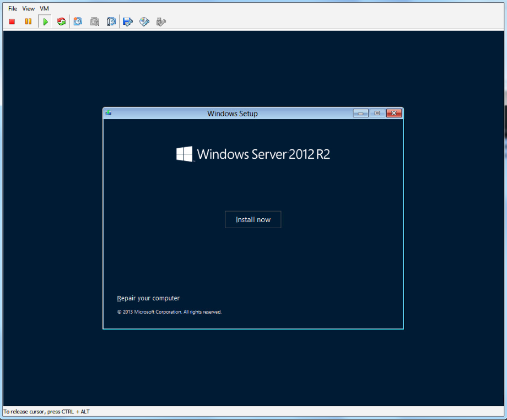The image size is (507, 420).
Task: Click the green Power On (play) icon
Action: pyautogui.click(x=45, y=21)
